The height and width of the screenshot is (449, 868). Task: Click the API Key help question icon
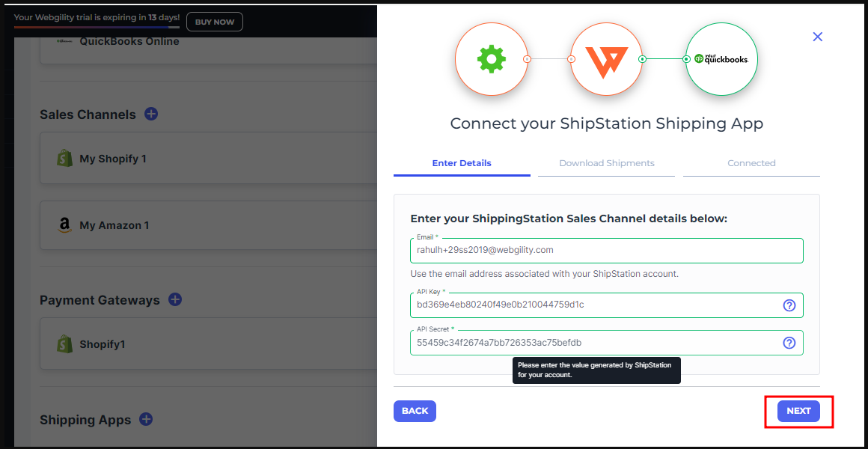[789, 305]
